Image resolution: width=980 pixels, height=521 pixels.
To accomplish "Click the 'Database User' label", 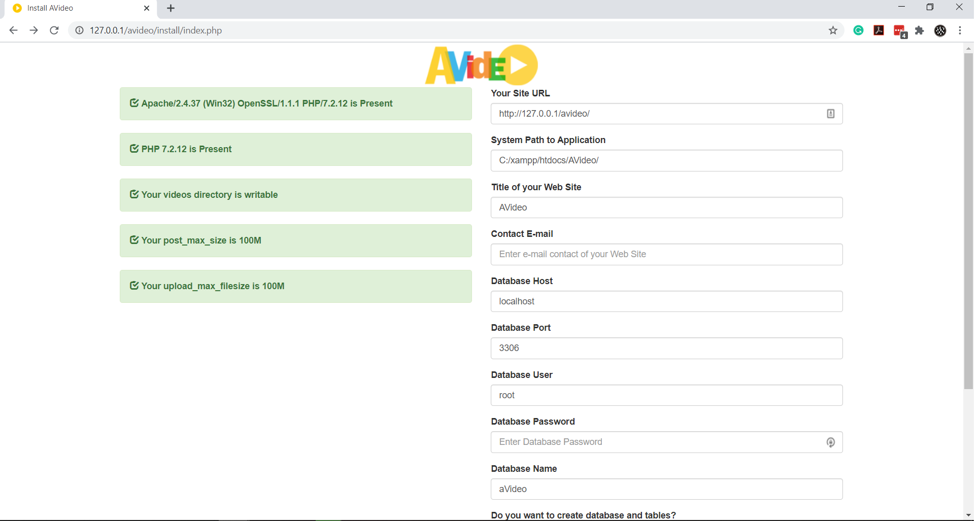I will point(522,375).
